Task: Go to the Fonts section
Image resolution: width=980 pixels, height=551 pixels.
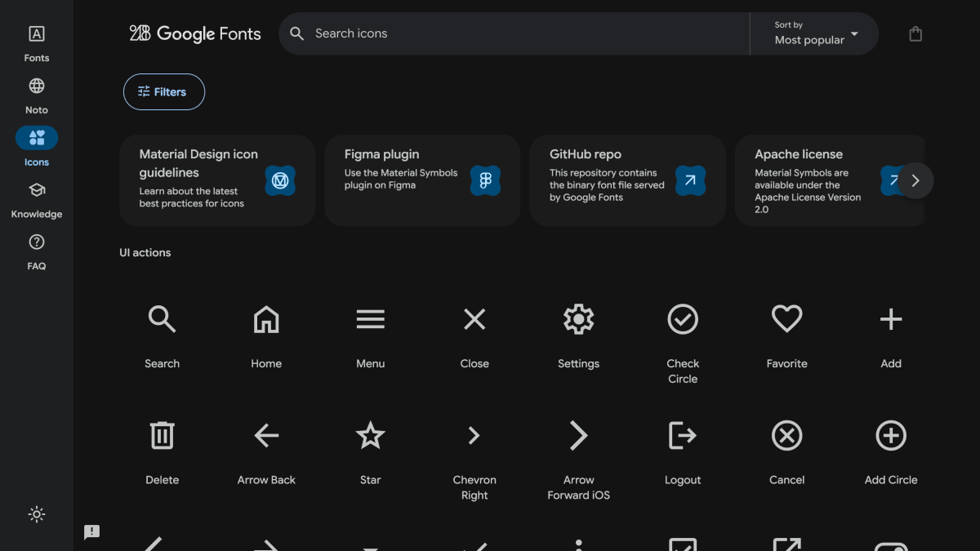Action: coord(37,43)
